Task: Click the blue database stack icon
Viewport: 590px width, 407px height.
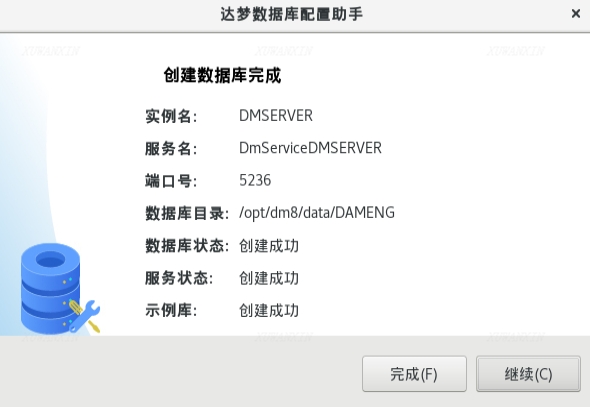Action: point(50,288)
